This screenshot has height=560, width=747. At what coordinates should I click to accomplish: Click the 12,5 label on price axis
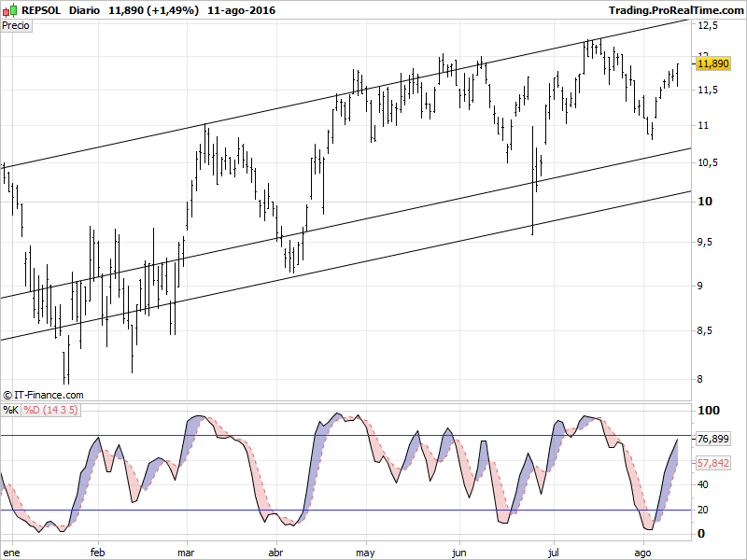coord(708,27)
